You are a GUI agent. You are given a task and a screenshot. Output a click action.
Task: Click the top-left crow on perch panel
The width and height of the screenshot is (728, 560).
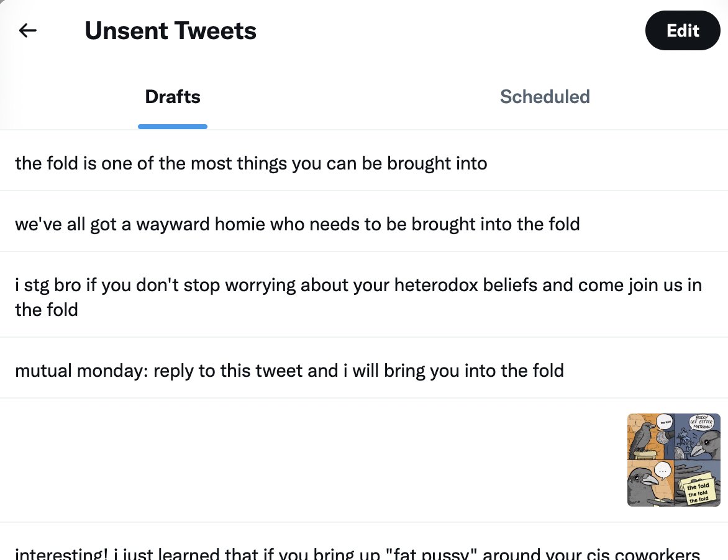(650, 436)
